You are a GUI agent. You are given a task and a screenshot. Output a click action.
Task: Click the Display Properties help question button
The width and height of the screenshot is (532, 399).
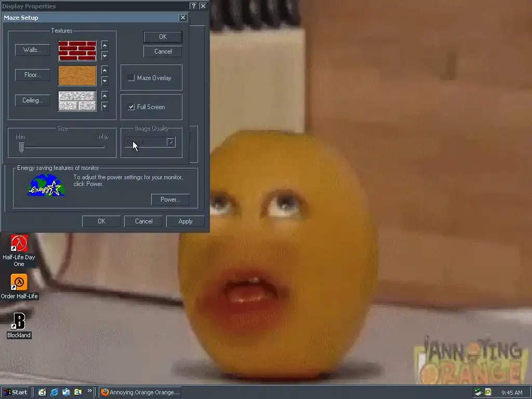click(x=193, y=6)
